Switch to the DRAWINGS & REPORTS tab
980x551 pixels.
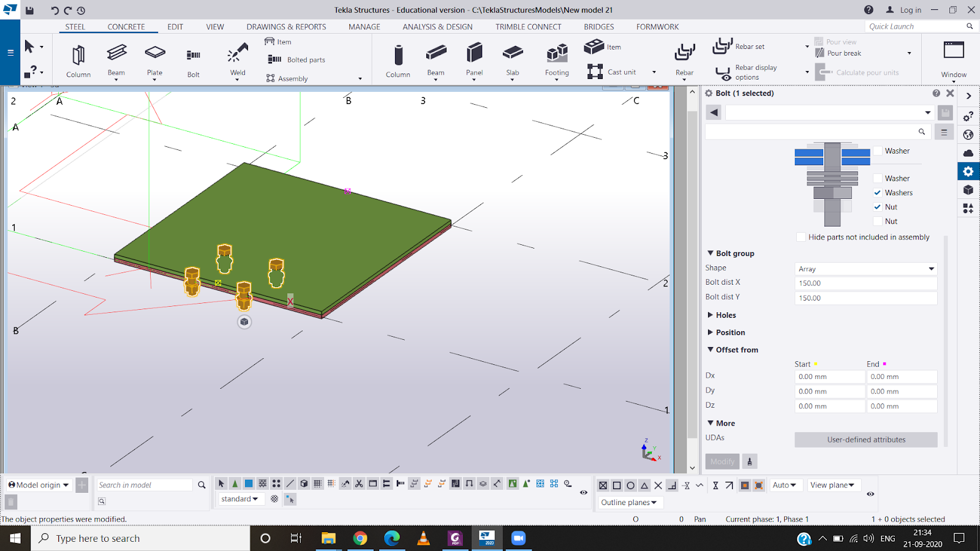286,27
